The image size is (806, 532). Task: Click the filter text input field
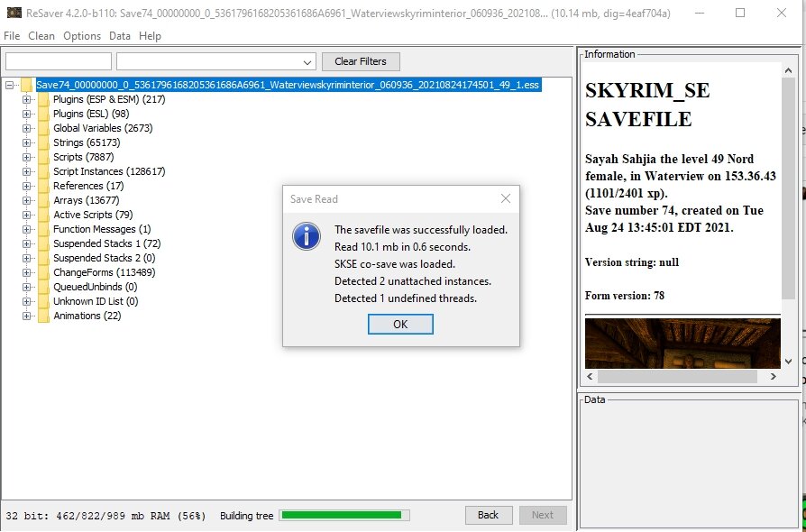point(59,61)
